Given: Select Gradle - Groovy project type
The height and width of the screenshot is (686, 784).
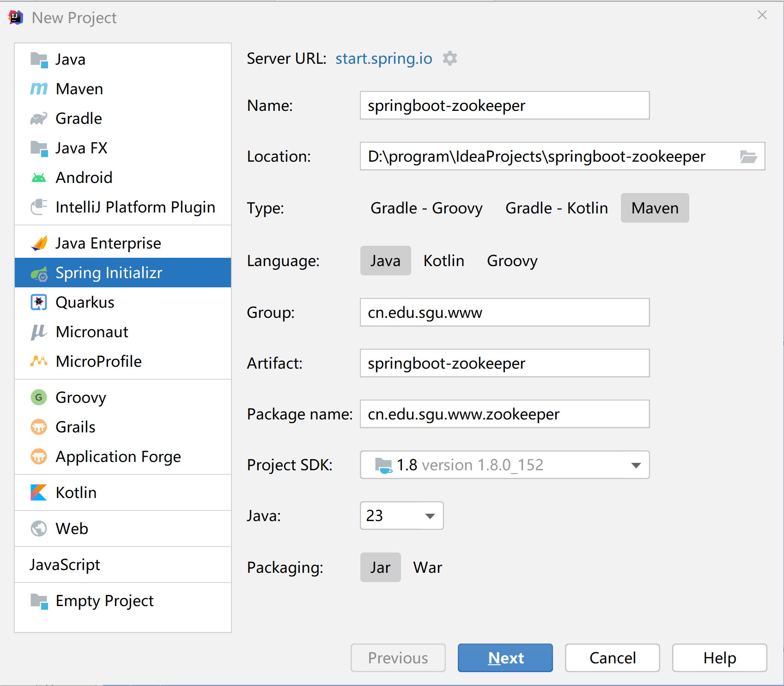Looking at the screenshot, I should point(426,208).
